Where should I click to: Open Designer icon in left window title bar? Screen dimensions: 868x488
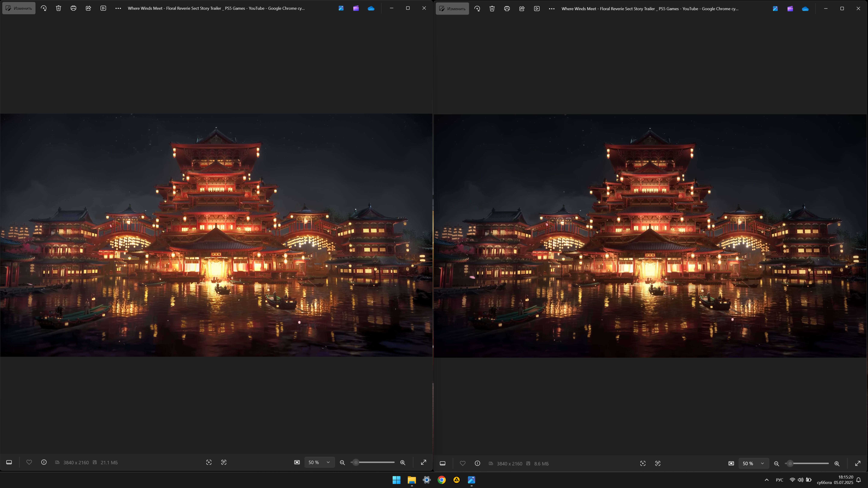click(341, 8)
